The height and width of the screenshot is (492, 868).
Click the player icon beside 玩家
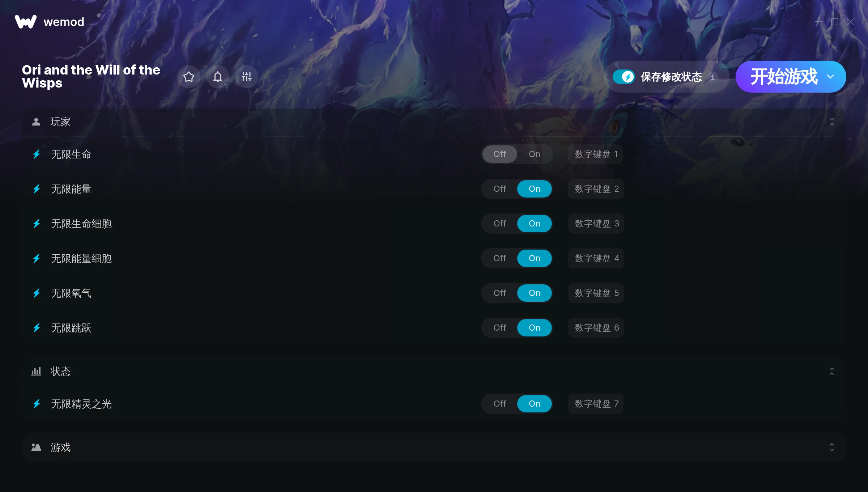[x=36, y=122]
